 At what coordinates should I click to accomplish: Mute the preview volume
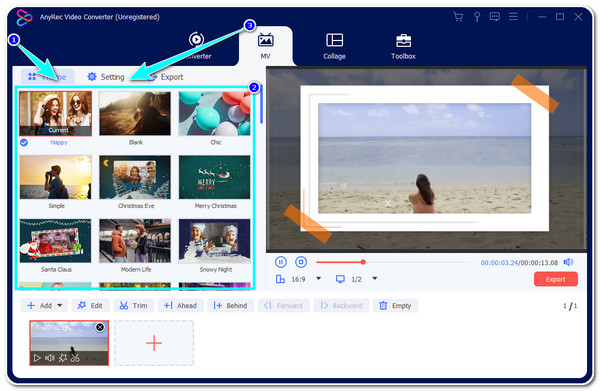(x=568, y=262)
